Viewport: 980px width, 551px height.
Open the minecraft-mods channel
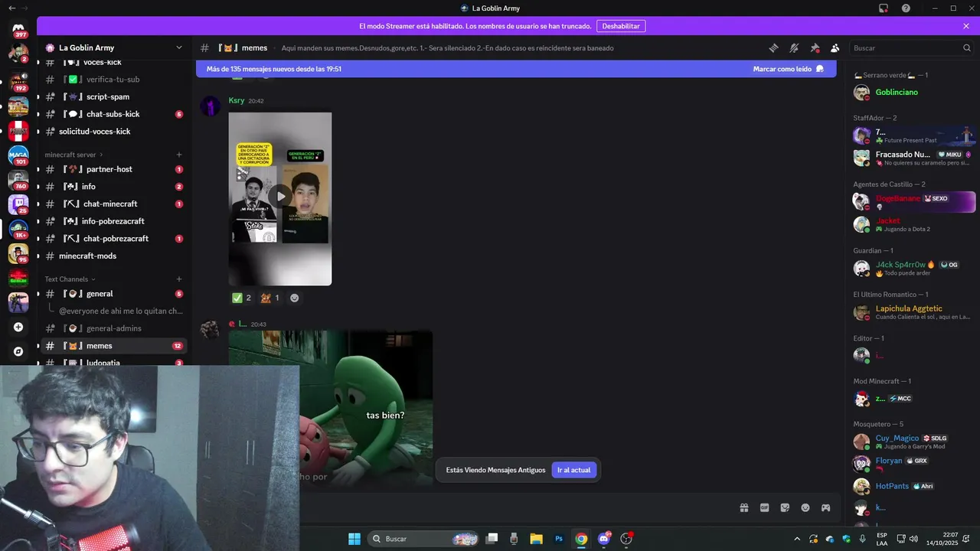click(x=114, y=256)
